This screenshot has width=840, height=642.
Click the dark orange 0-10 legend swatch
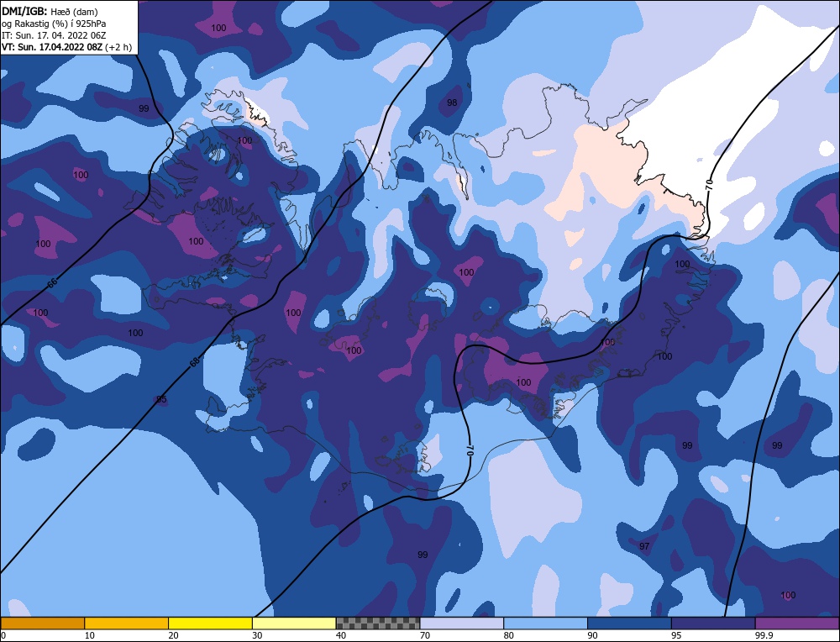tap(43, 624)
